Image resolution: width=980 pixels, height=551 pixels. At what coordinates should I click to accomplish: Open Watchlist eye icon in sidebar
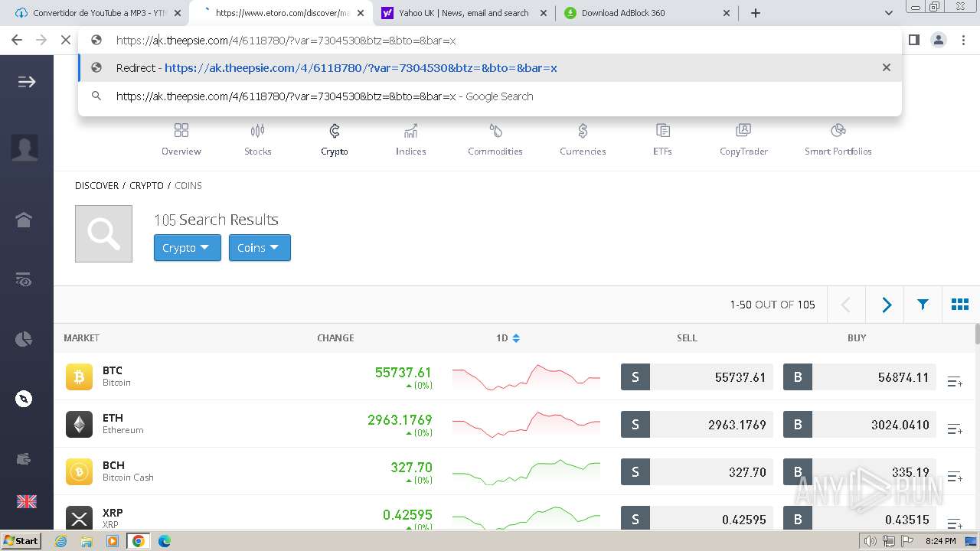pyautogui.click(x=24, y=280)
